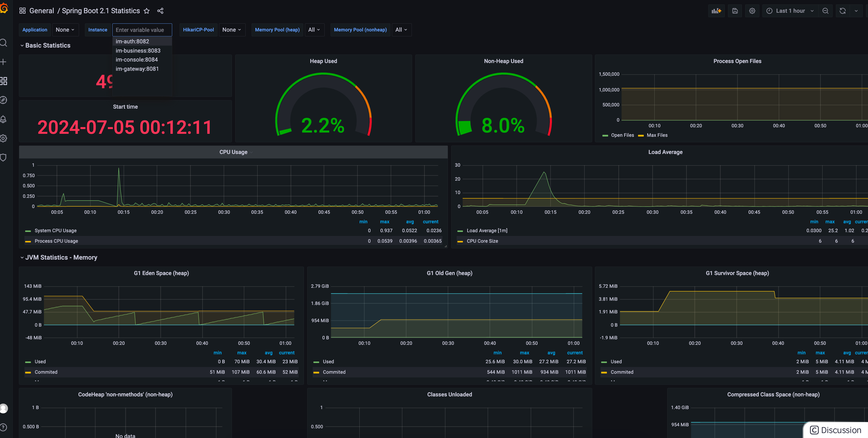Screen dimensions: 868x438
Task: Open the Explore compass in the sidebar
Action: [x=4, y=100]
